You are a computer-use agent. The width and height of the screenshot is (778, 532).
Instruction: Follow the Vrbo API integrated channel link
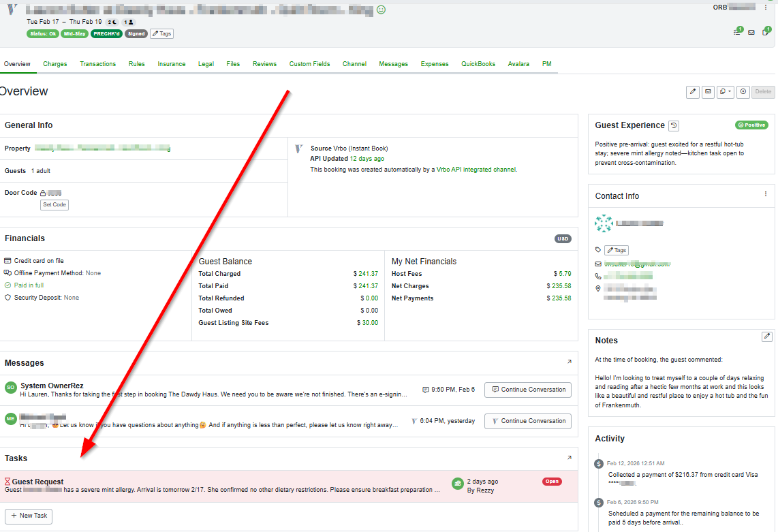coord(476,170)
